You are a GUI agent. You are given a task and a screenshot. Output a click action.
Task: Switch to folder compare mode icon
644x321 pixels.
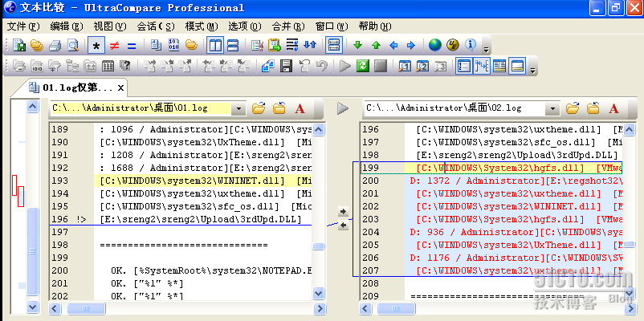[191, 45]
